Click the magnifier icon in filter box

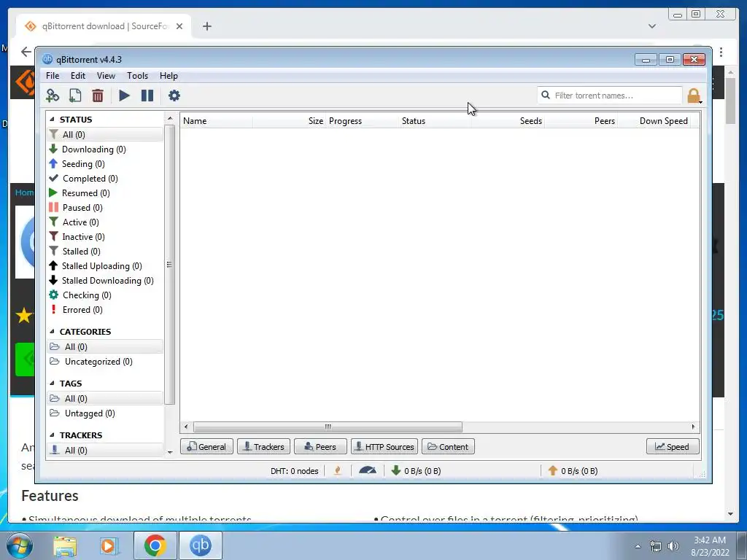(x=546, y=96)
